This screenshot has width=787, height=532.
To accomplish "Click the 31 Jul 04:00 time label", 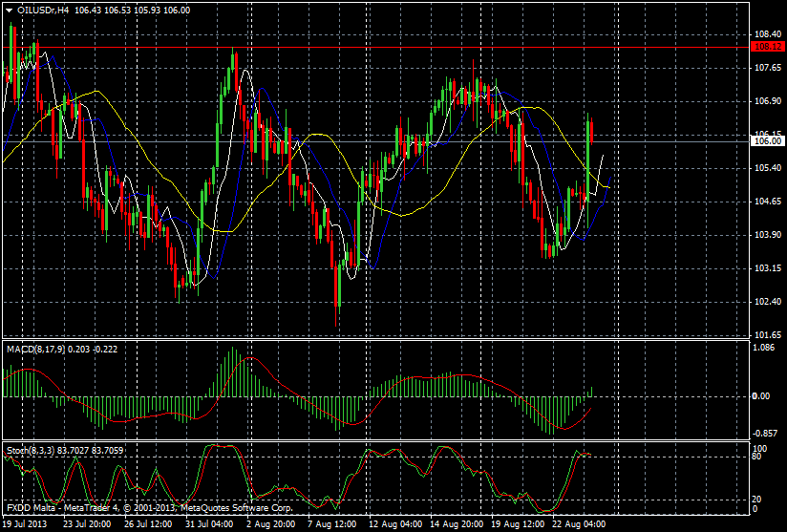I will pos(209,524).
